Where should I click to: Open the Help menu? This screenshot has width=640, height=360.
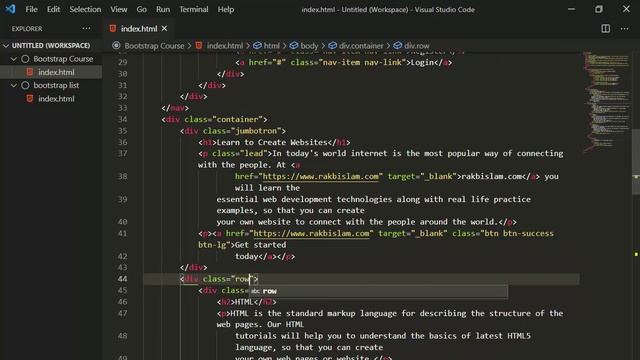pos(225,9)
